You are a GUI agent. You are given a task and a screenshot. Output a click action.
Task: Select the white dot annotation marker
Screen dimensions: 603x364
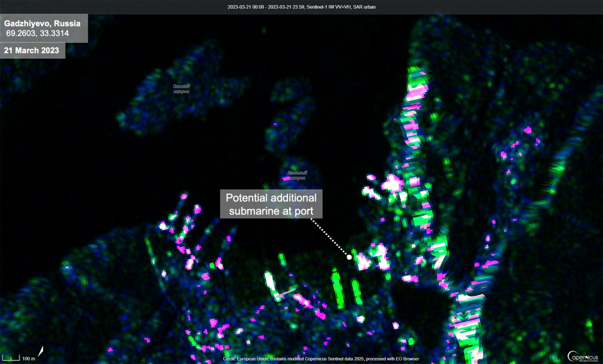point(349,257)
